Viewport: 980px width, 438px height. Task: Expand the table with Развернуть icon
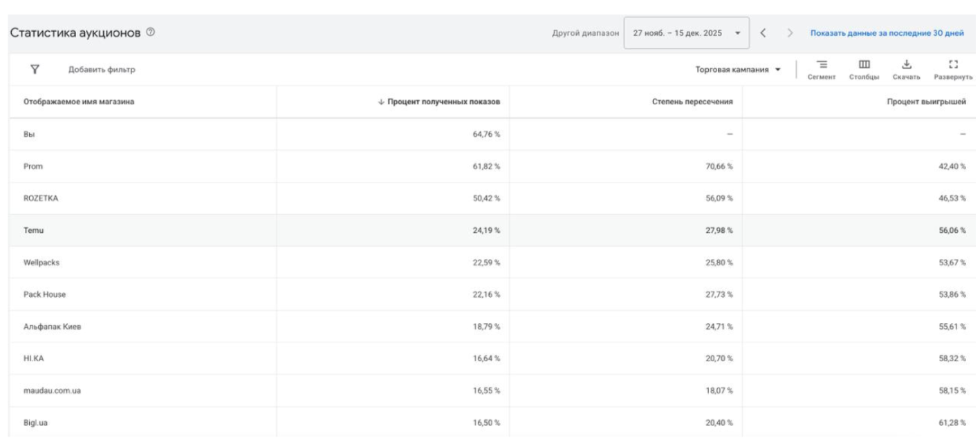954,69
